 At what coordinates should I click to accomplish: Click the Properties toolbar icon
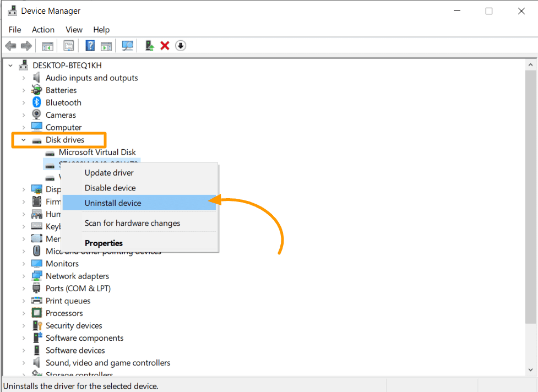68,45
